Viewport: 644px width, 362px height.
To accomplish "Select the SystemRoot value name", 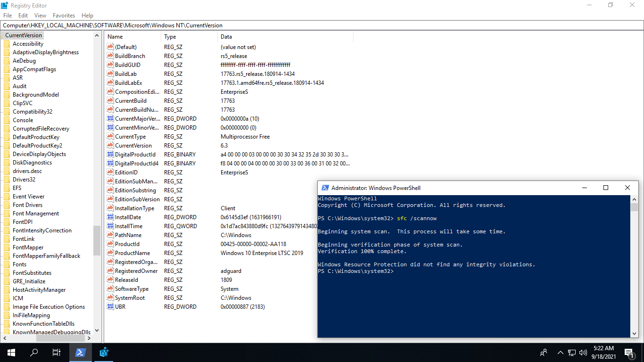I will (x=130, y=298).
